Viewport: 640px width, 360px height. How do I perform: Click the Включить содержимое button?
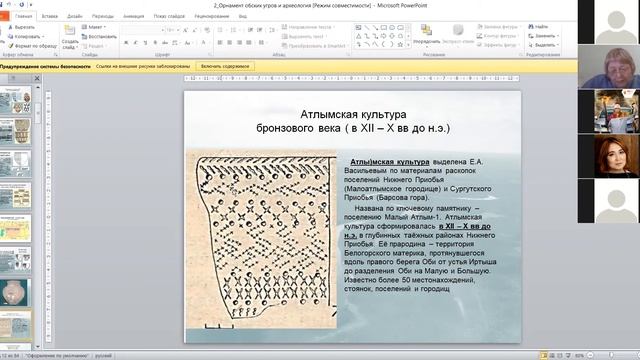pos(225,66)
